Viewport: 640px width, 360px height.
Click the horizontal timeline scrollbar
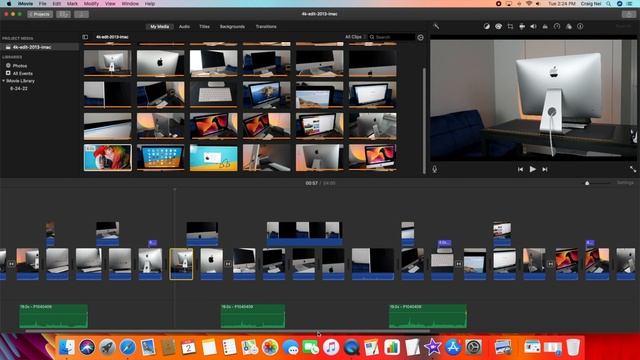[227, 331]
